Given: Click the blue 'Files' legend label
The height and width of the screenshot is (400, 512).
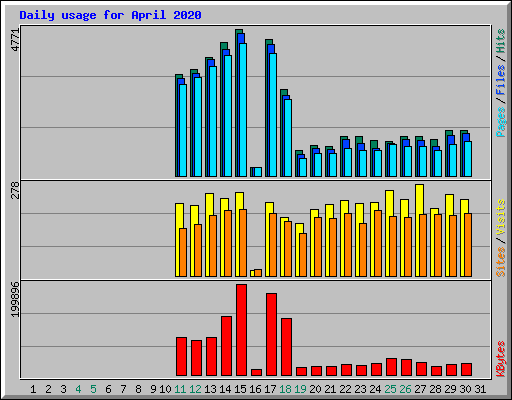Looking at the screenshot, I should point(501,80).
